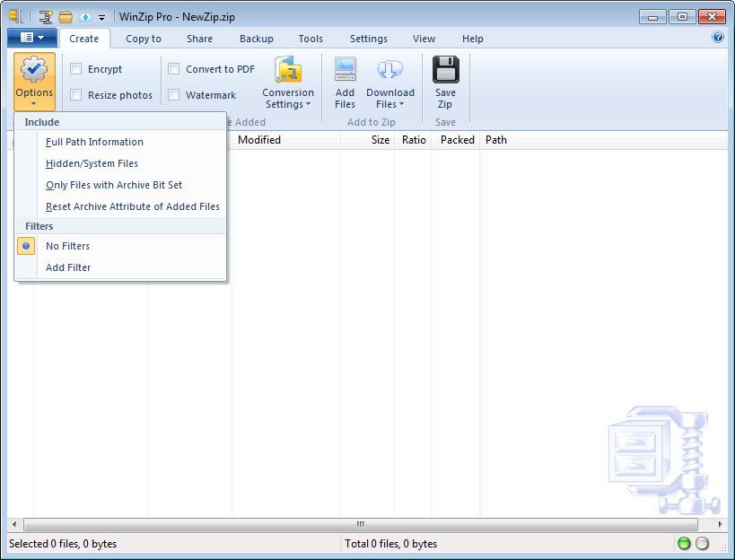Click the Save Zip floppy disk icon

(x=445, y=69)
